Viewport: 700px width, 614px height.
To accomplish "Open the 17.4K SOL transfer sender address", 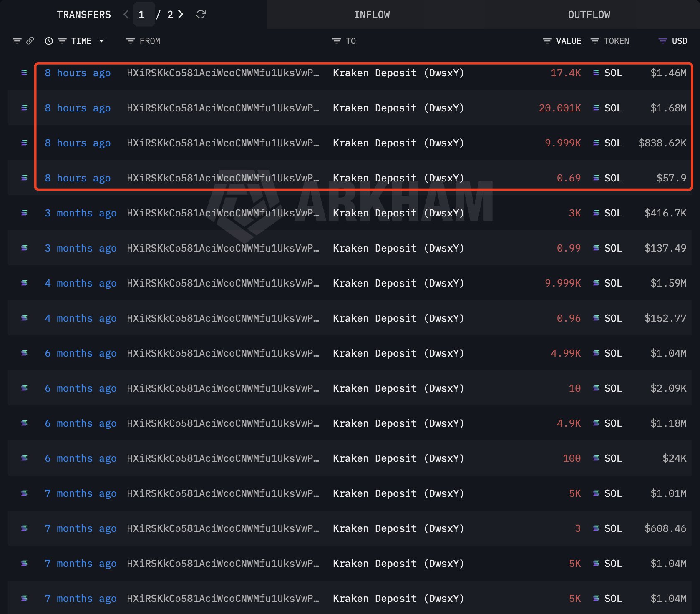I will 223,73.
